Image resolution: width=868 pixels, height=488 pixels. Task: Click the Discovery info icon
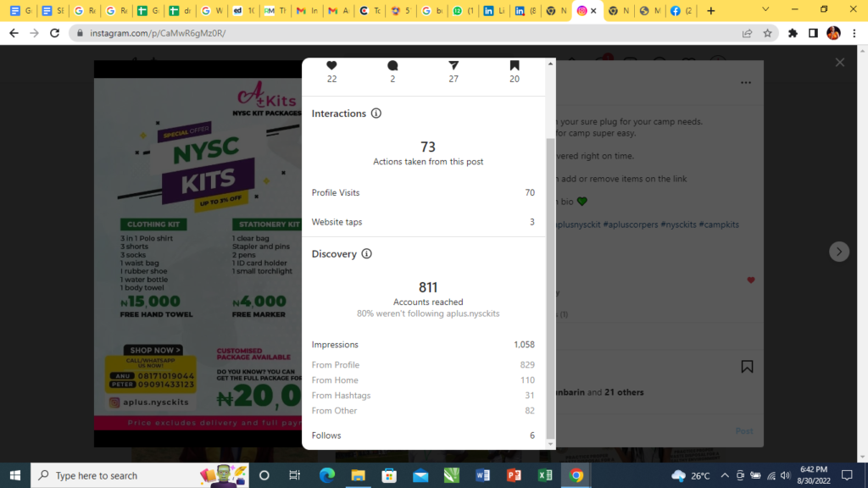point(366,254)
